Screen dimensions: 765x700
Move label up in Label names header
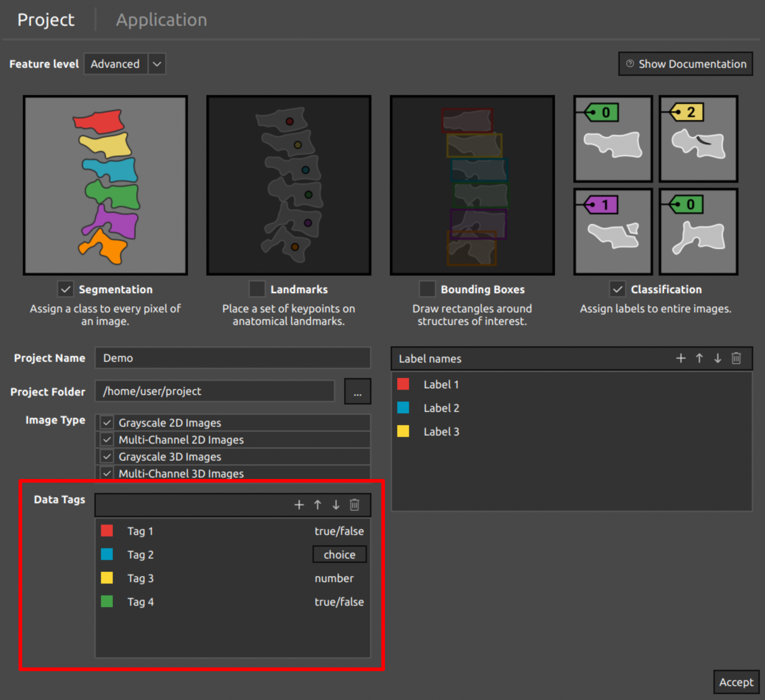699,358
